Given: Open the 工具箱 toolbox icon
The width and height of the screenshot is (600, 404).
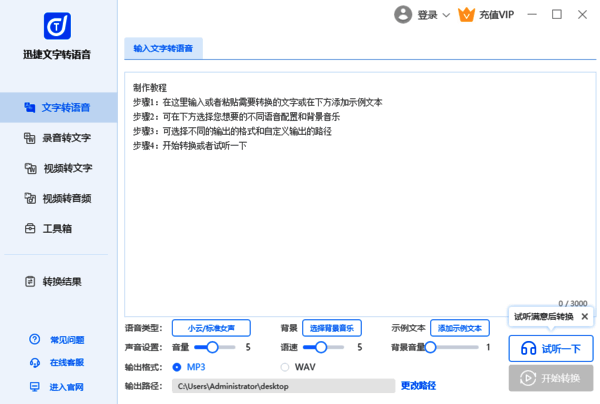Looking at the screenshot, I should point(30,228).
